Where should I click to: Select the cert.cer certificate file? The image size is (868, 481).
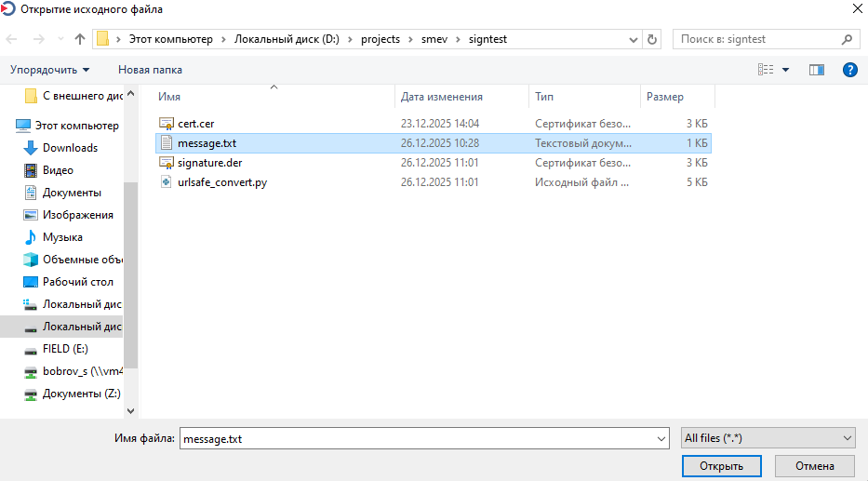195,124
